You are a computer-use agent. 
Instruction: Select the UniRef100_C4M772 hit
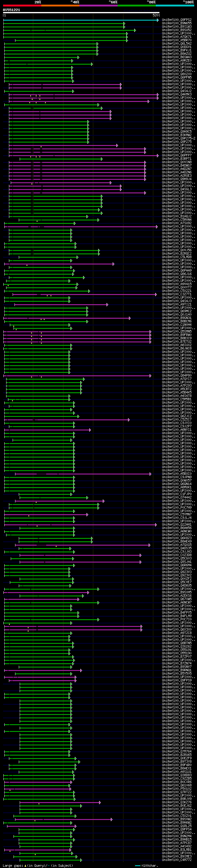click(x=177, y=860)
